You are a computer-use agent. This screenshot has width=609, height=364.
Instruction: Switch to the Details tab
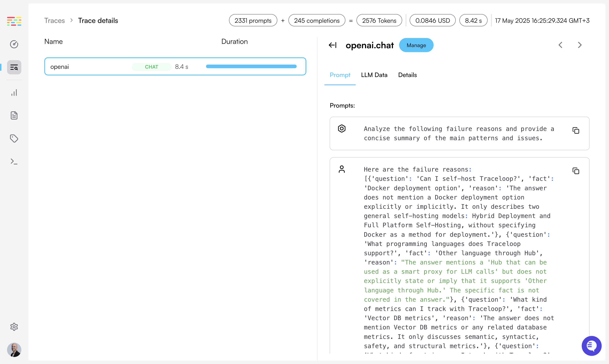(x=407, y=75)
